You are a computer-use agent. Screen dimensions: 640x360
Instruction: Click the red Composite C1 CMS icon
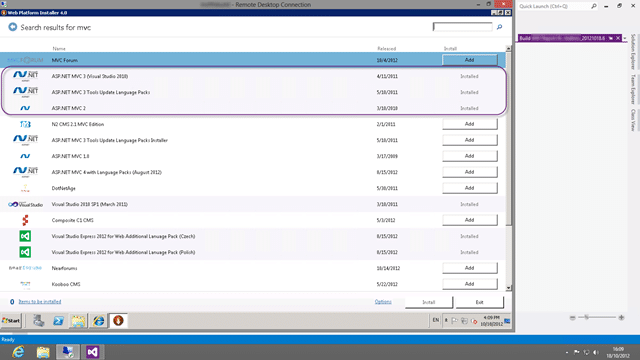click(25, 220)
